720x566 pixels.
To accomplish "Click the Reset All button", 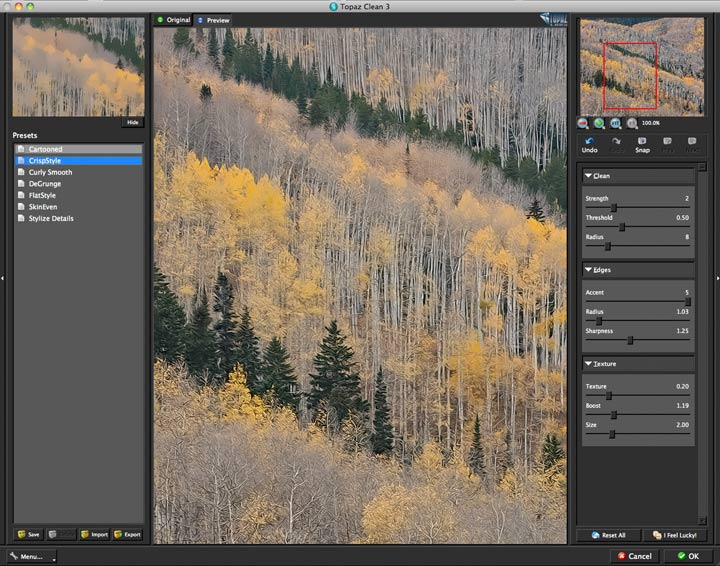I will coord(609,535).
